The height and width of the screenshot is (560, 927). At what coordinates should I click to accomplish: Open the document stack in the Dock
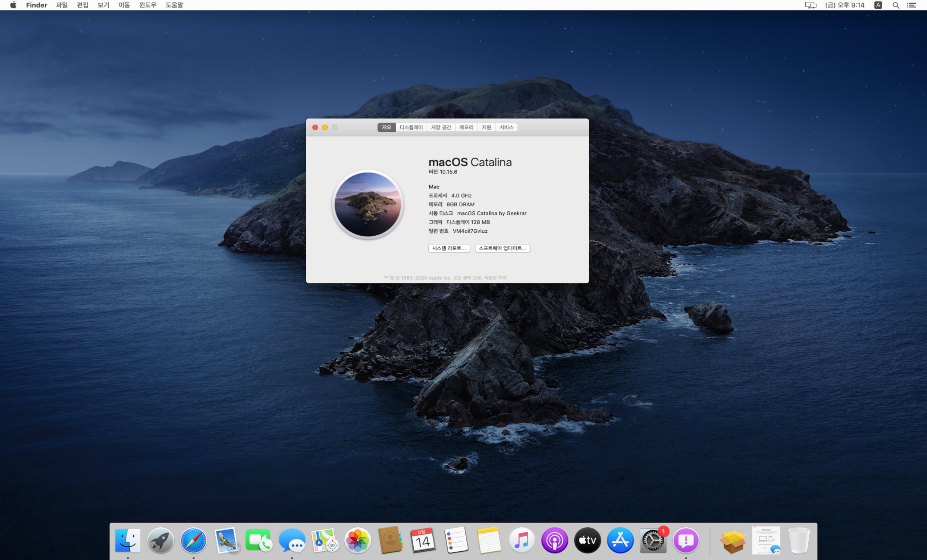pyautogui.click(x=766, y=540)
